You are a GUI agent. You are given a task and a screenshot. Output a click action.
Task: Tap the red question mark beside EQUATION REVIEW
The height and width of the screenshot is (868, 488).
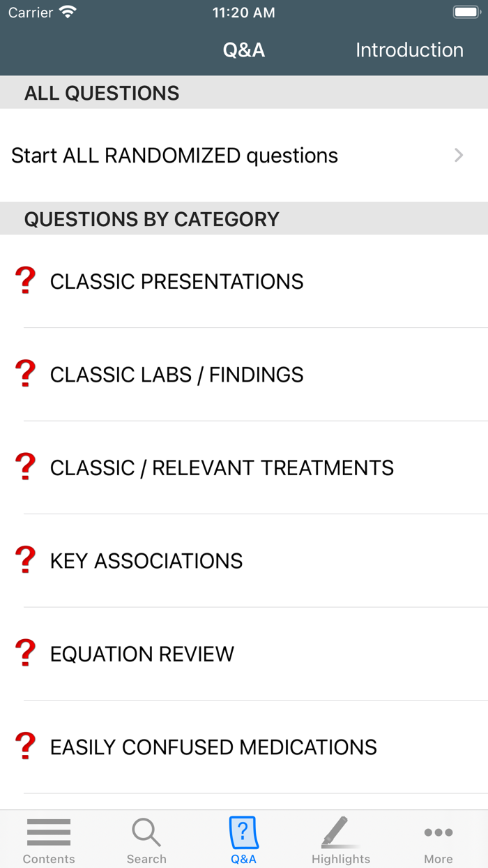coord(26,654)
